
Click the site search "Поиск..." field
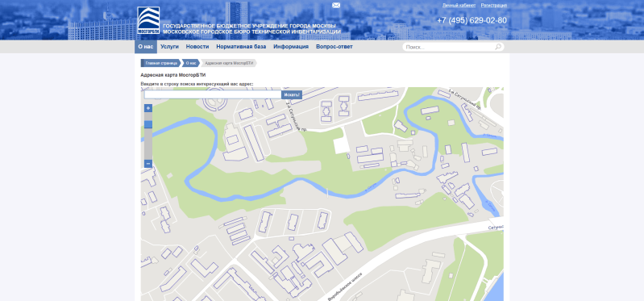[x=449, y=47]
